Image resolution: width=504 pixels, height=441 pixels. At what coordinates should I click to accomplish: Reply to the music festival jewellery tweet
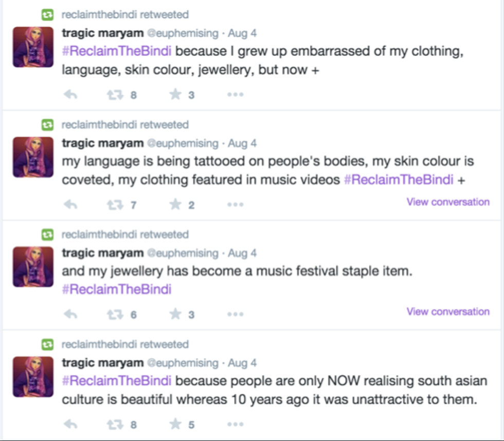70,315
